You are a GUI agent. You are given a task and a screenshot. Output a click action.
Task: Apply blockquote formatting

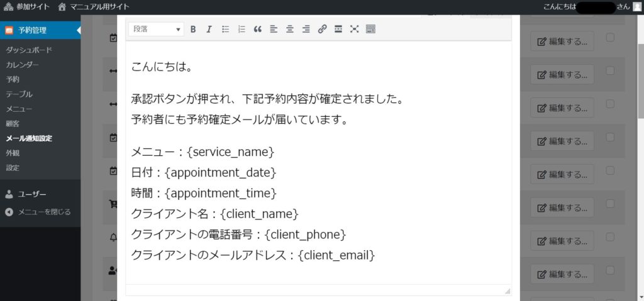[257, 29]
